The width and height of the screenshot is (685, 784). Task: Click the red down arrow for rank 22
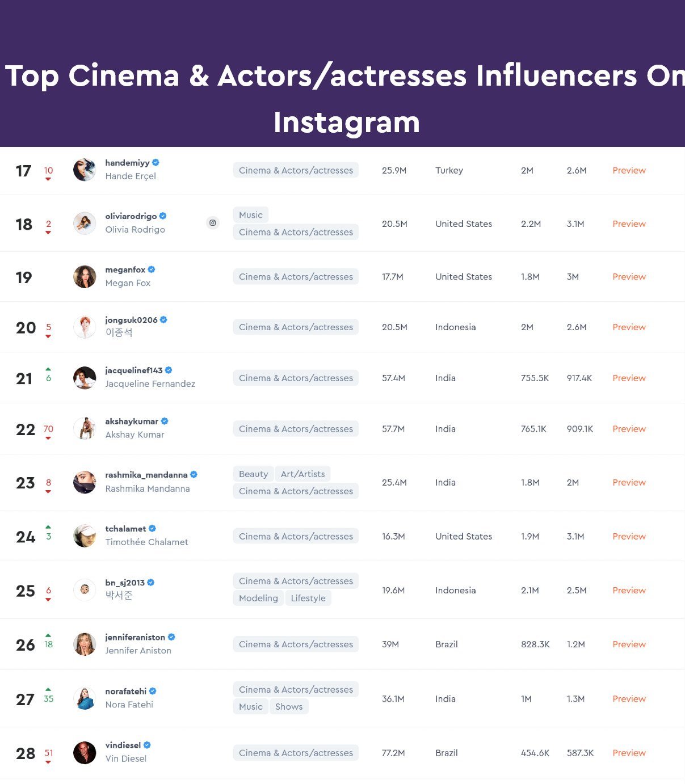(48, 438)
